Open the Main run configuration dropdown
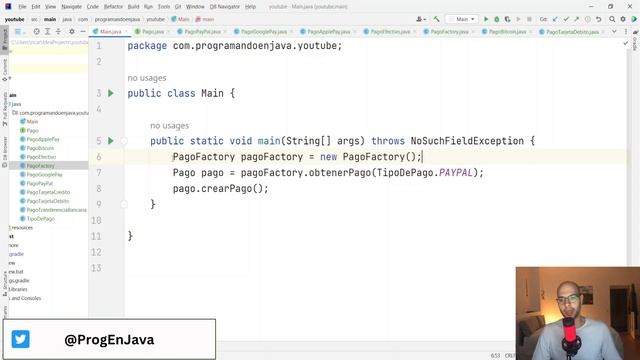 tap(462, 19)
